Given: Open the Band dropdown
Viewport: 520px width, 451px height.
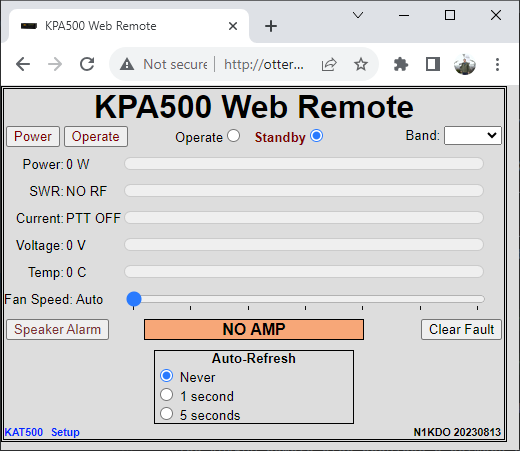Looking at the screenshot, I should [x=473, y=135].
